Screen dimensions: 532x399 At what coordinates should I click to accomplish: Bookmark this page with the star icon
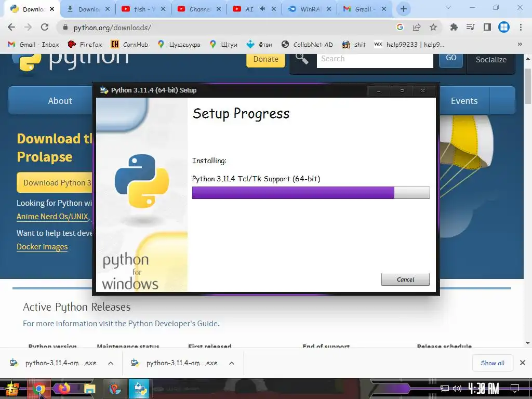(433, 27)
